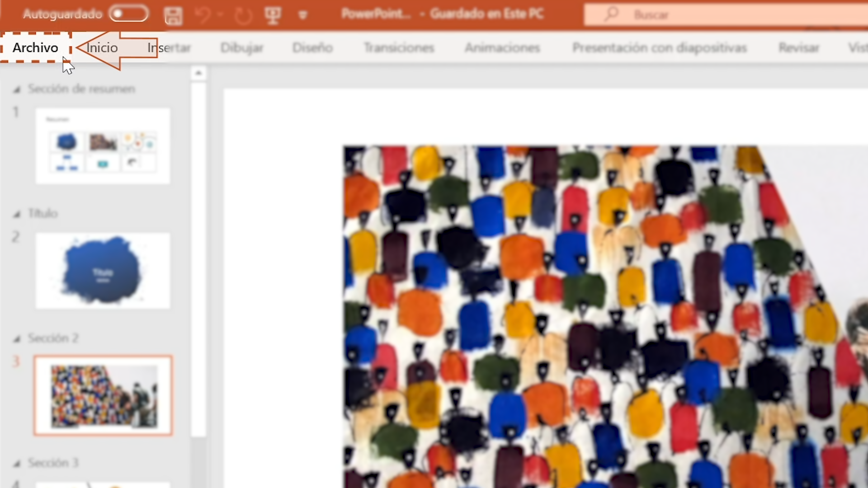Switch to the Inicio tab

click(102, 47)
